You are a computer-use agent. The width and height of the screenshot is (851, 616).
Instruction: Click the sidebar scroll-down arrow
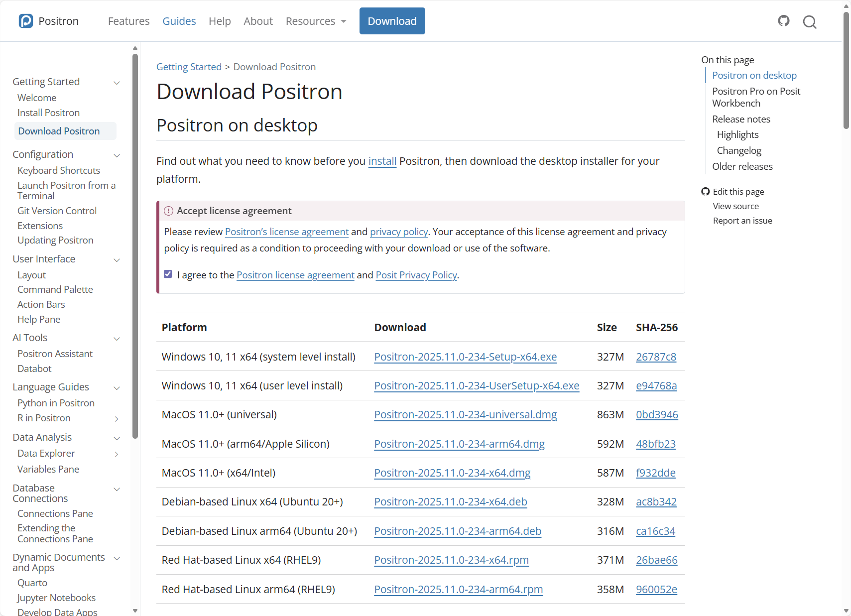pyautogui.click(x=135, y=611)
